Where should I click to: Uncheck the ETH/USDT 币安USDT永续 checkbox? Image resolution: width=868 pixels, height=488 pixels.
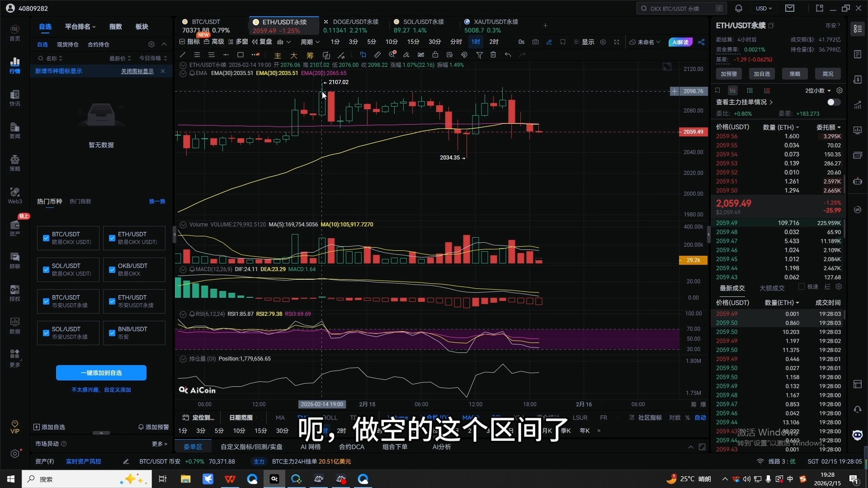(x=112, y=301)
